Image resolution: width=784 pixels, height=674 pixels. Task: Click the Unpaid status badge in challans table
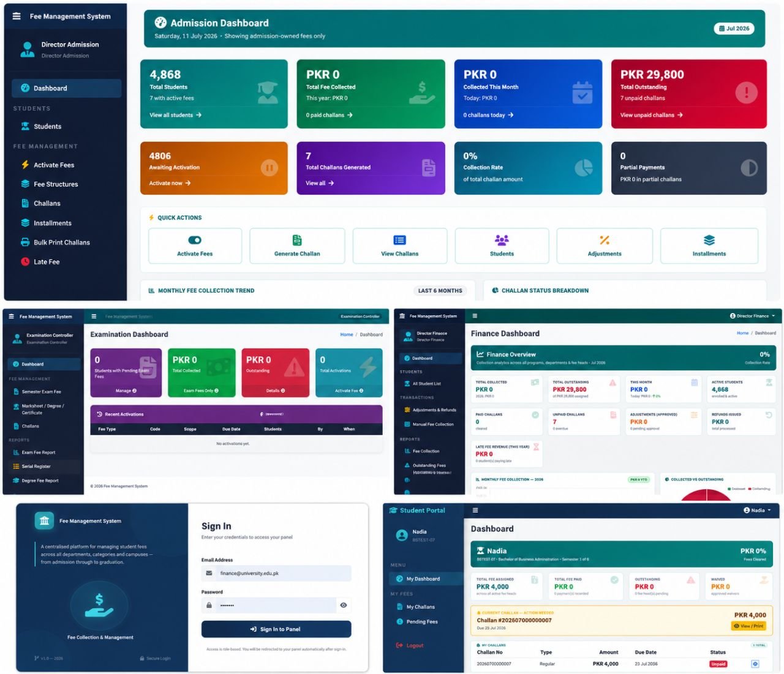pos(718,664)
